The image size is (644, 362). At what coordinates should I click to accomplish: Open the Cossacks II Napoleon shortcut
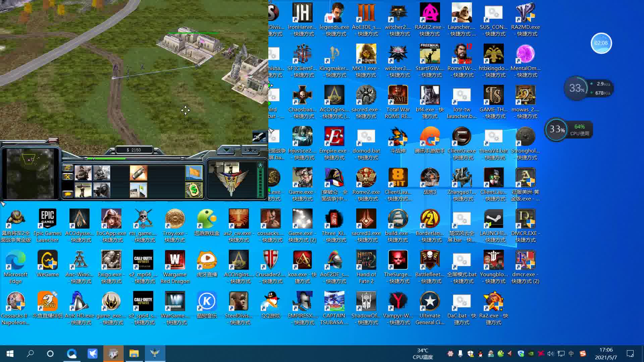tap(15, 308)
